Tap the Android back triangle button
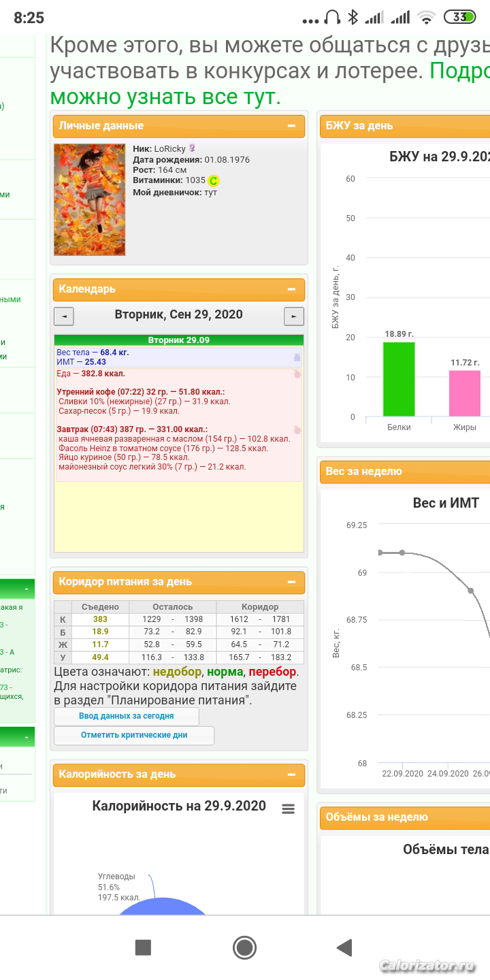The height and width of the screenshot is (980, 490). tap(345, 947)
